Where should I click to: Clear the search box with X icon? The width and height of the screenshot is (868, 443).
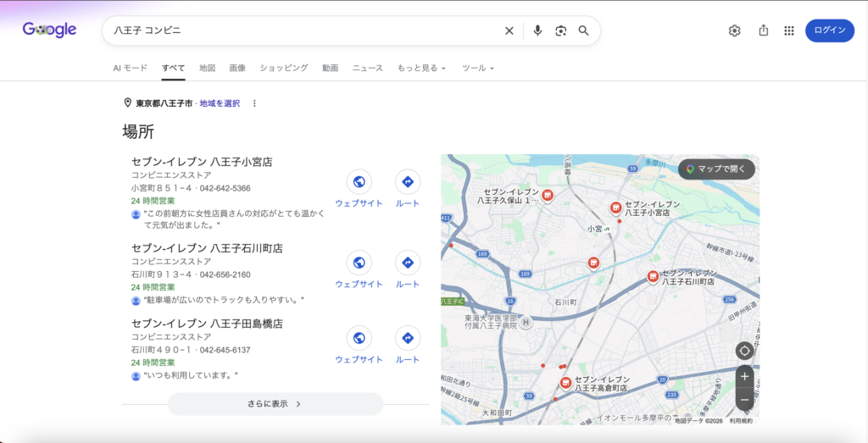pyautogui.click(x=509, y=31)
